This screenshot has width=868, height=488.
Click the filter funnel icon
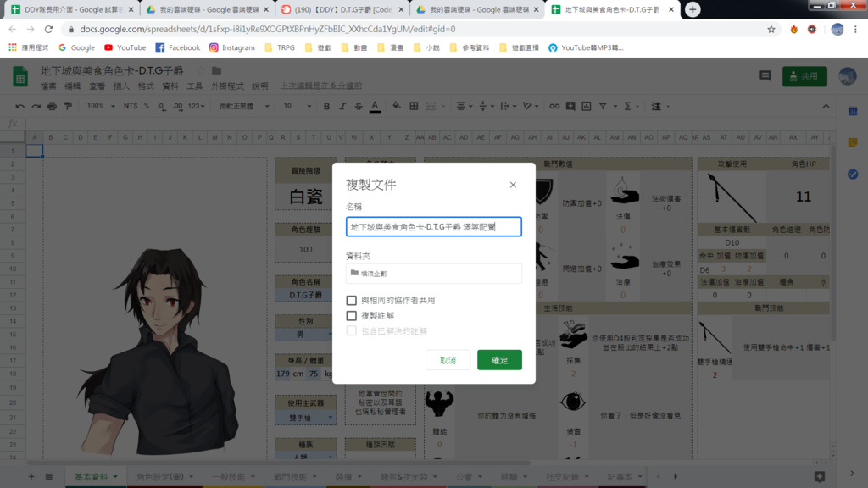(603, 106)
